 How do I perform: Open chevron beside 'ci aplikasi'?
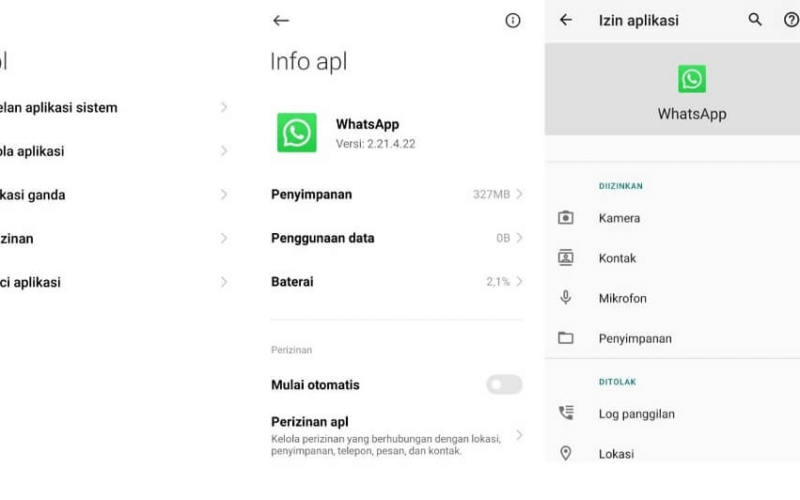pos(223,282)
